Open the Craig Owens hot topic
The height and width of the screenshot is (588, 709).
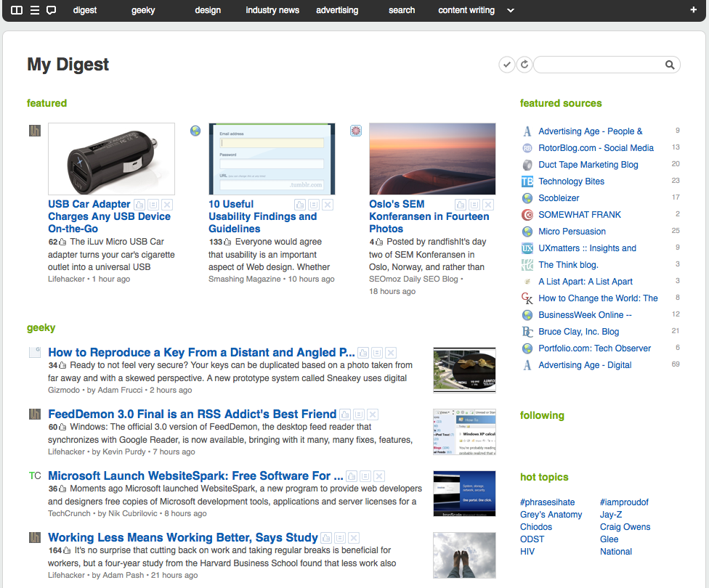click(625, 526)
